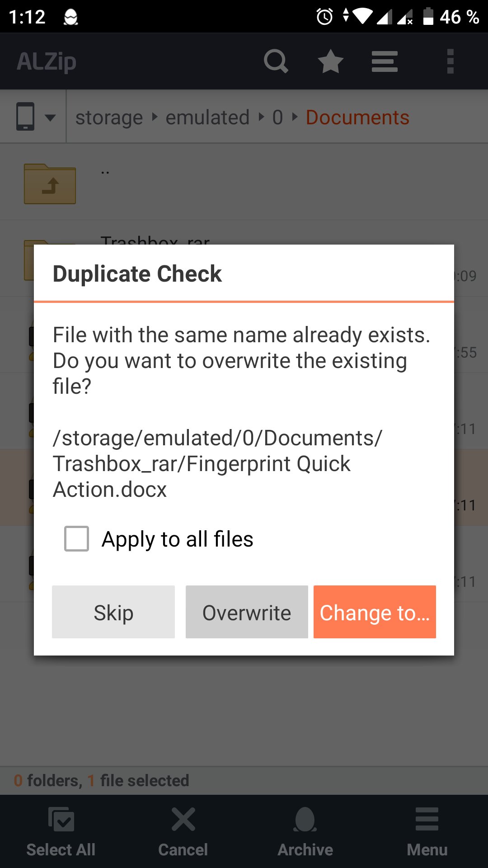Tap the Overwrite button
This screenshot has height=868, width=488.
(247, 612)
